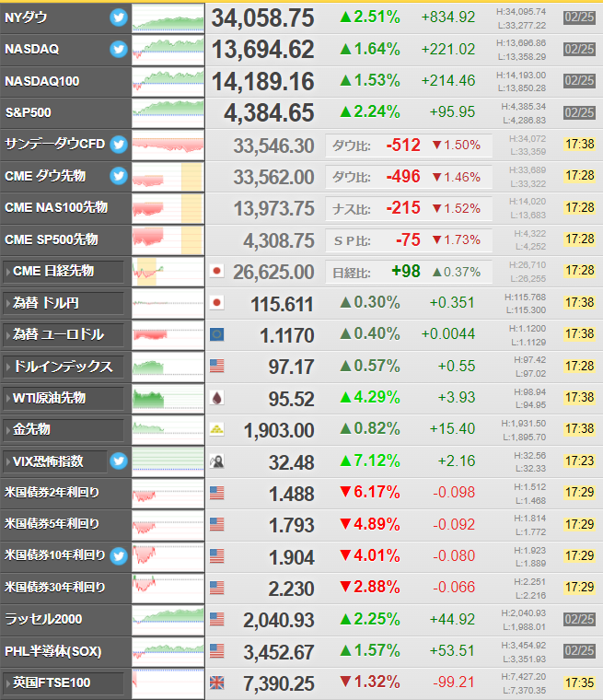Expand the 為替 ドル円 row

tap(63, 303)
